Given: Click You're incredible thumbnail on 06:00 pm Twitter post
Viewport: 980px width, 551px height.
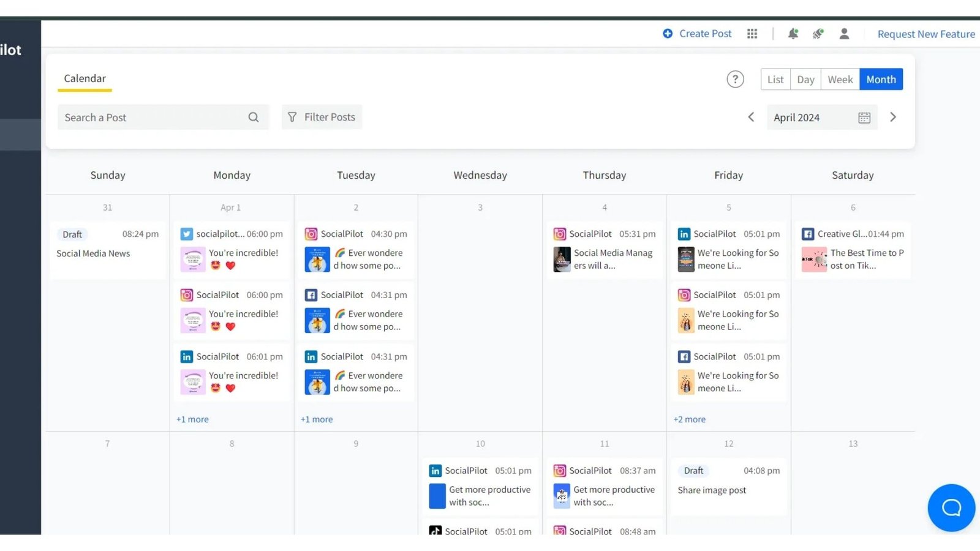Looking at the screenshot, I should (193, 260).
